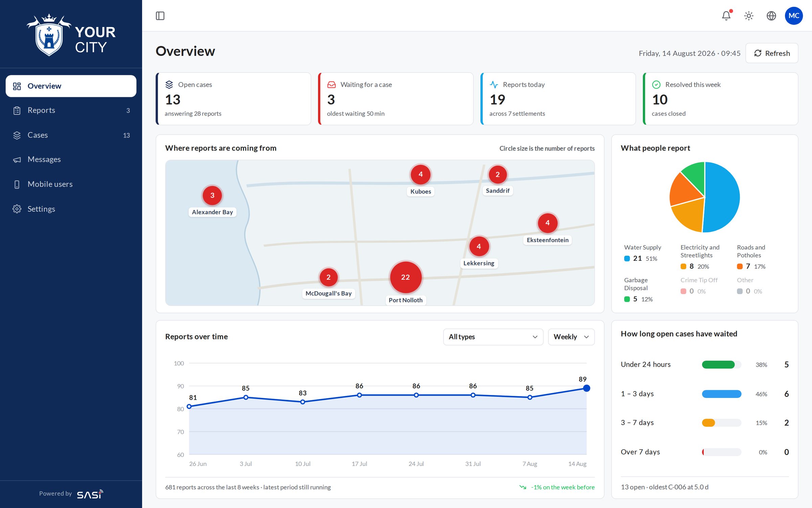Click the 14 Aug data point on chart

coord(586,388)
